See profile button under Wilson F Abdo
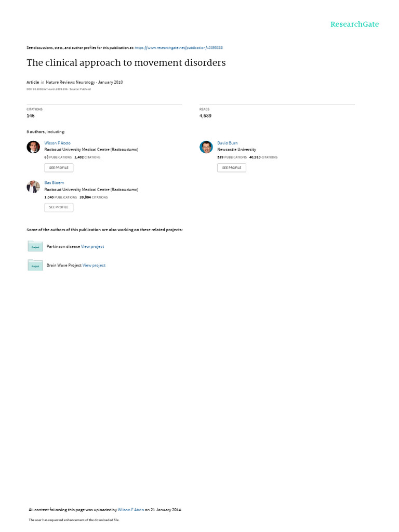Image resolution: width=399 pixels, height=532 pixels. pyautogui.click(x=59, y=168)
